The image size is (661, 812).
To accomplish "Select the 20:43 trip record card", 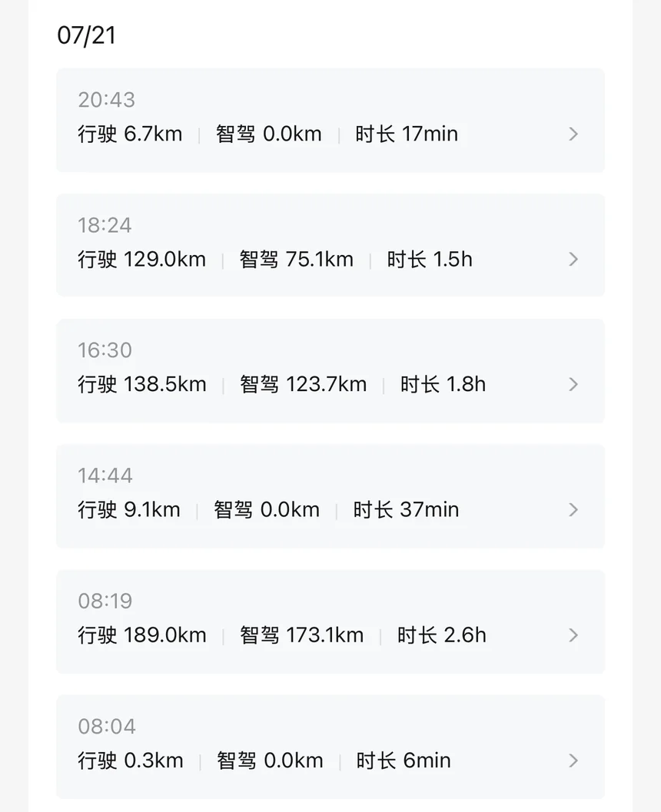I will (x=330, y=120).
